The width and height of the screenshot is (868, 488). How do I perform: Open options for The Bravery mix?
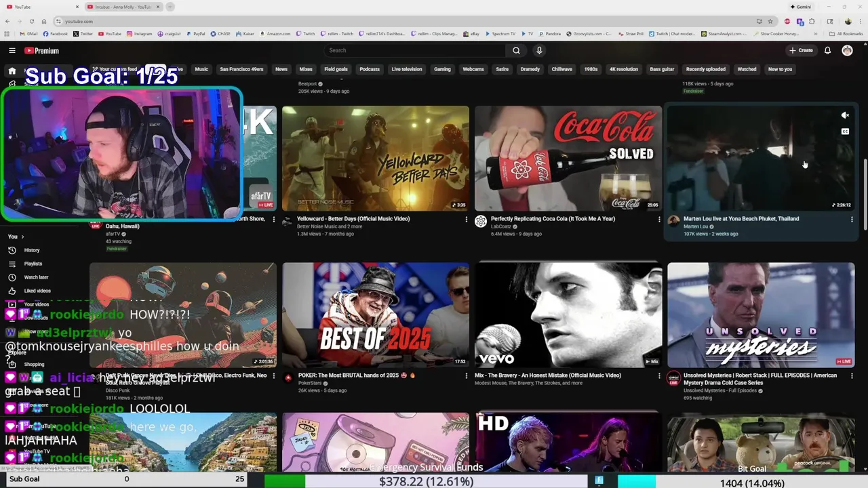(659, 375)
